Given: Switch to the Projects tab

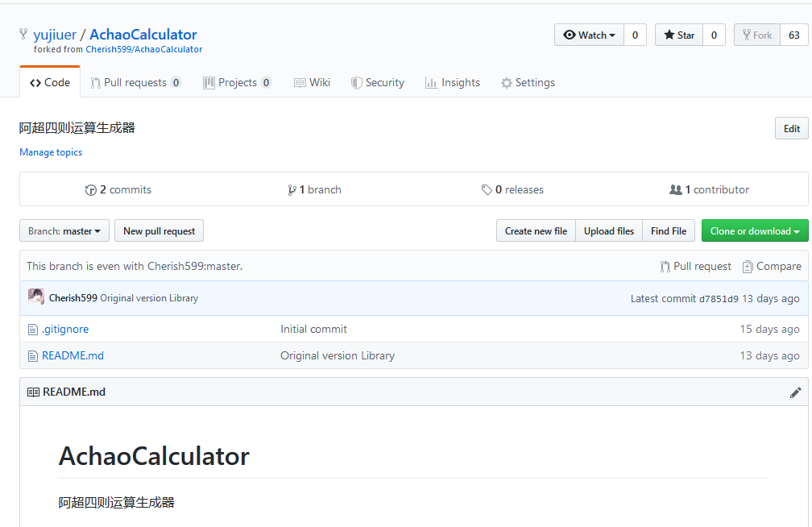Looking at the screenshot, I should coord(237,82).
